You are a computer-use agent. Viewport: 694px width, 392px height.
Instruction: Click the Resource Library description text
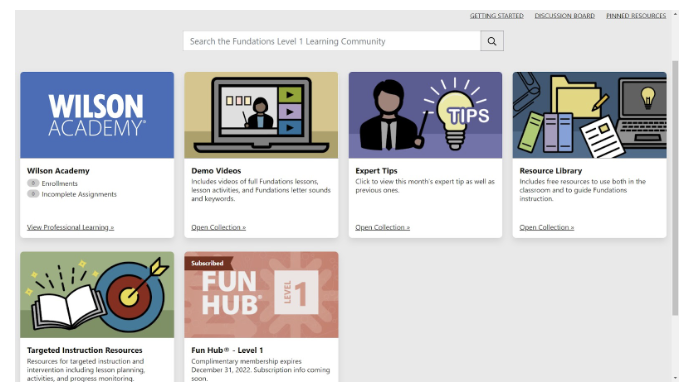582,190
